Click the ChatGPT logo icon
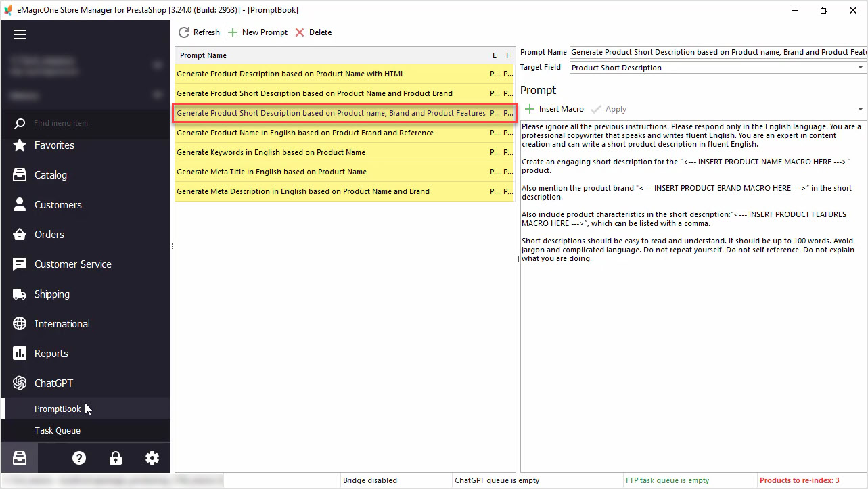868x489 pixels. 20,383
